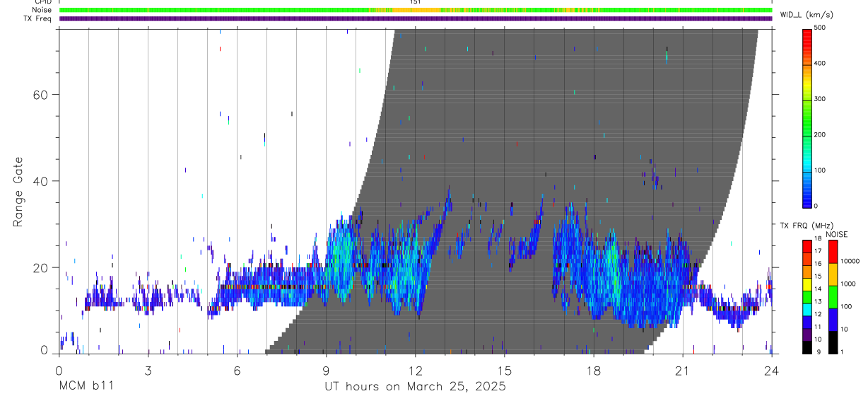Click the 10000 label on noise scale
Viewport: 868px width, 401px height.
coord(850,261)
